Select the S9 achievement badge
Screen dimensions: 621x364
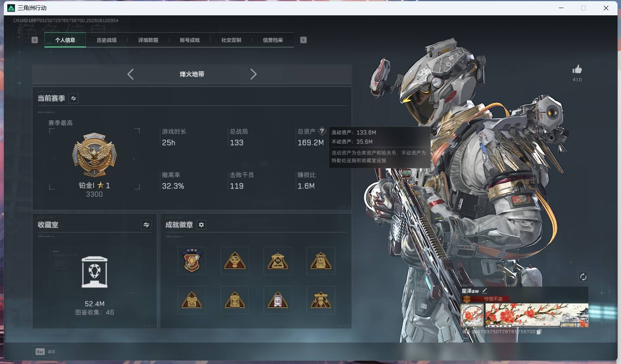coord(321,300)
